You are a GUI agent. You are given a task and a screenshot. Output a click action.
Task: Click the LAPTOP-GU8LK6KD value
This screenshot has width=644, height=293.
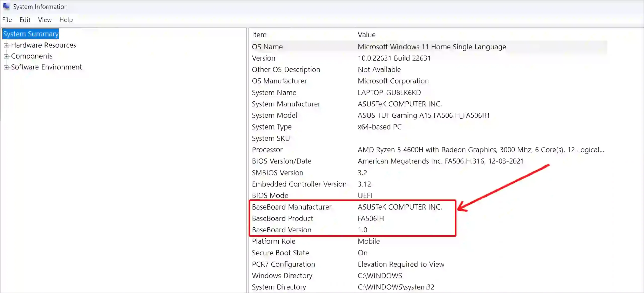389,93
